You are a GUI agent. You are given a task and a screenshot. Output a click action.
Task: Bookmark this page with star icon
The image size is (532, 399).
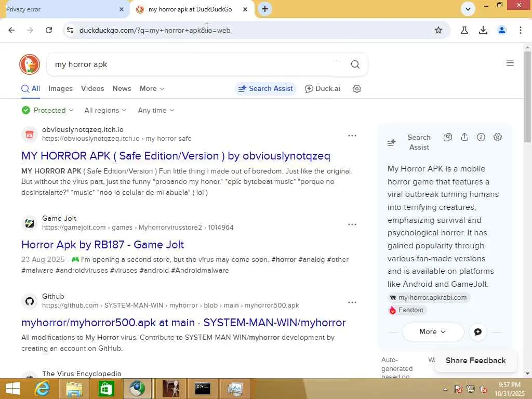coord(438,30)
